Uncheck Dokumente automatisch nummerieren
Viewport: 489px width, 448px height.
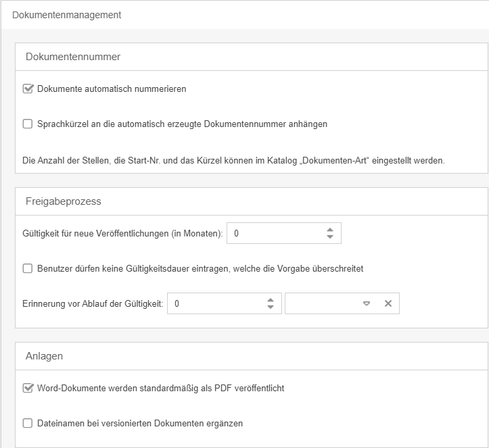coord(28,89)
